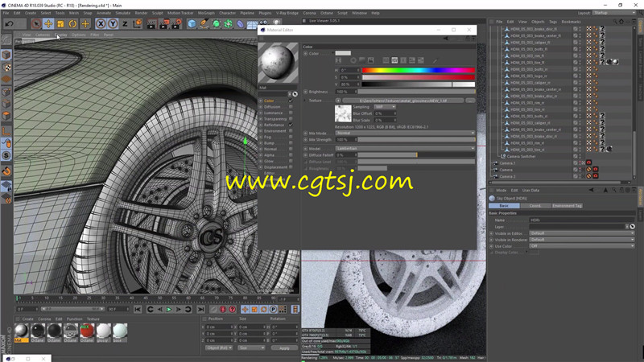
Task: Click the Spline Pen tool icon
Action: click(204, 24)
